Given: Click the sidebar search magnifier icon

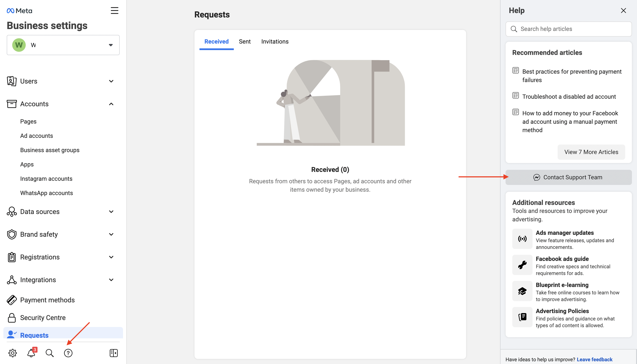Looking at the screenshot, I should [x=50, y=353].
